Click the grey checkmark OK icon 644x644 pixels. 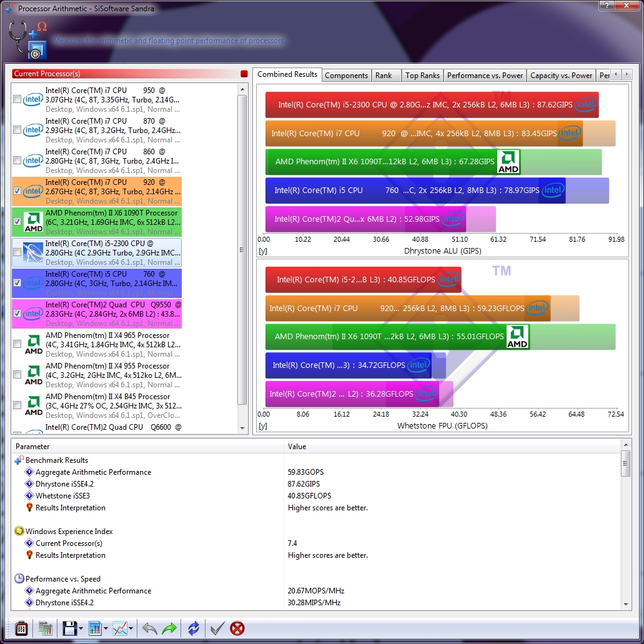coord(217,628)
